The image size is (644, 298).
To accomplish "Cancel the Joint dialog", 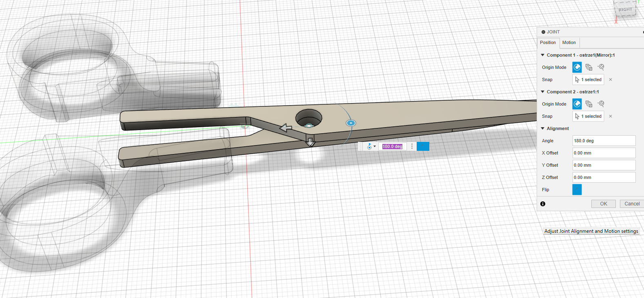I will pyautogui.click(x=632, y=204).
